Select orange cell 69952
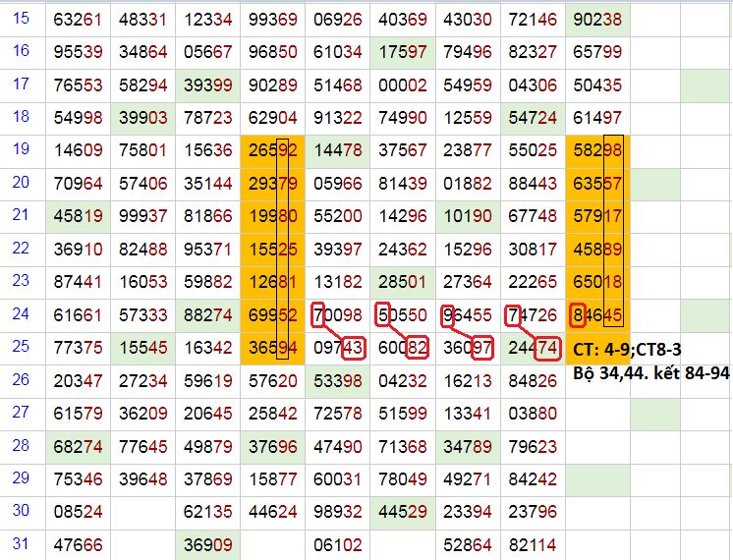 coord(272,315)
